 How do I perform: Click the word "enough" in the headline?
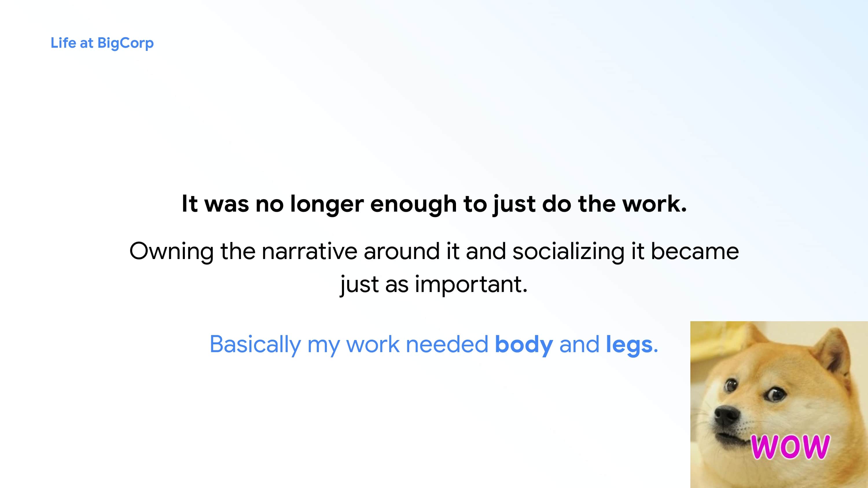pyautogui.click(x=413, y=205)
